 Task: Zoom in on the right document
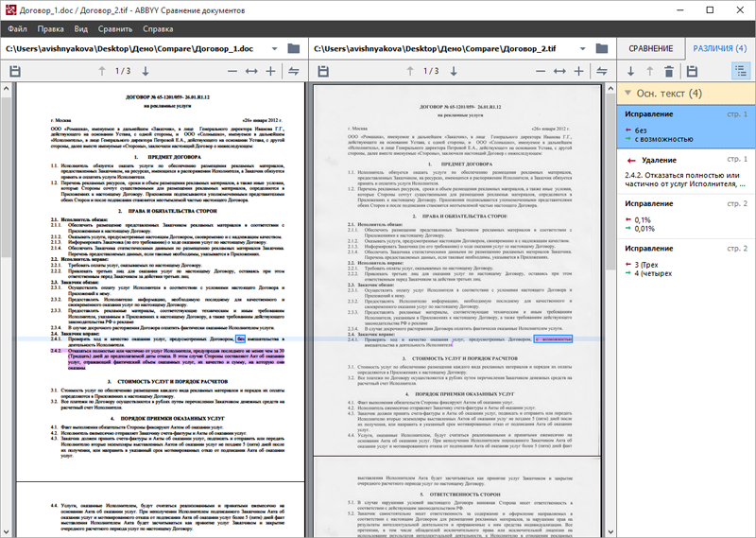[578, 72]
